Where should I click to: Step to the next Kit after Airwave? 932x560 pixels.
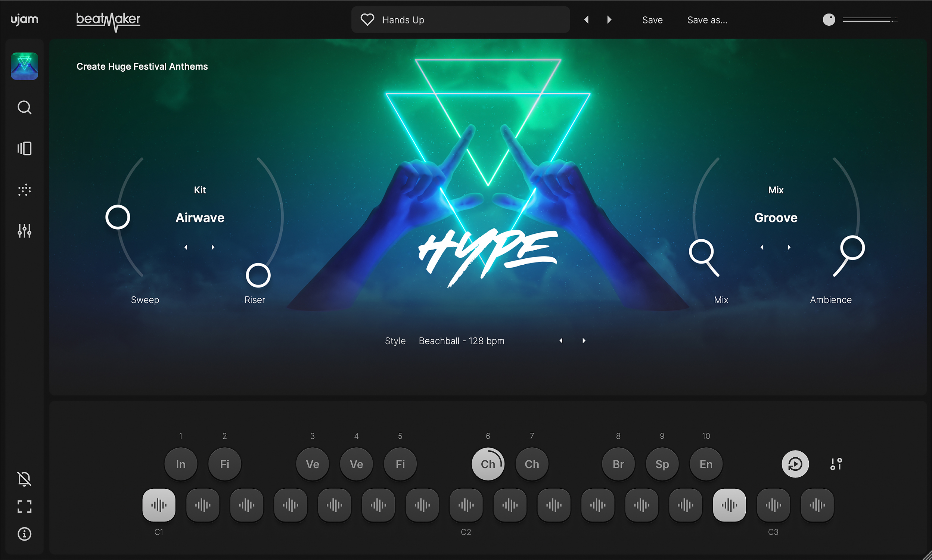pos(213,247)
